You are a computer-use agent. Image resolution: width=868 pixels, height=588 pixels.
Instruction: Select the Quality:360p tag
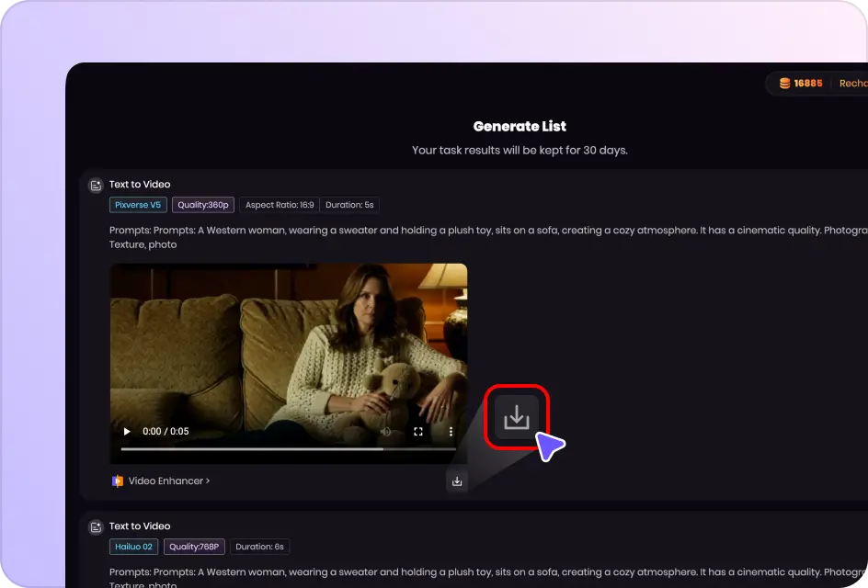pos(203,205)
